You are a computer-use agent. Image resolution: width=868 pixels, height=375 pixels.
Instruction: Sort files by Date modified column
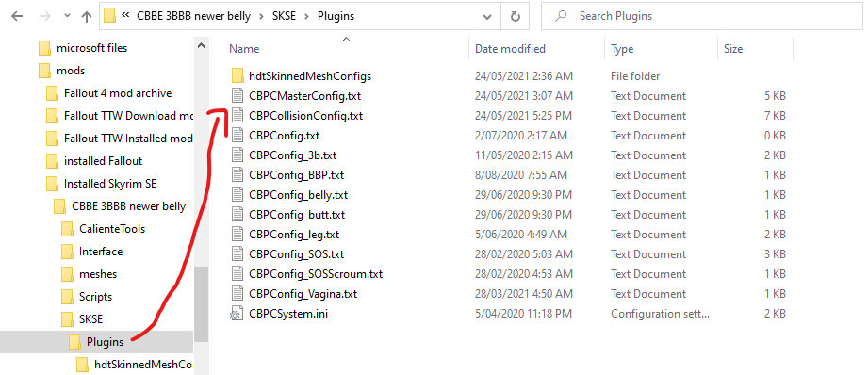[x=510, y=49]
